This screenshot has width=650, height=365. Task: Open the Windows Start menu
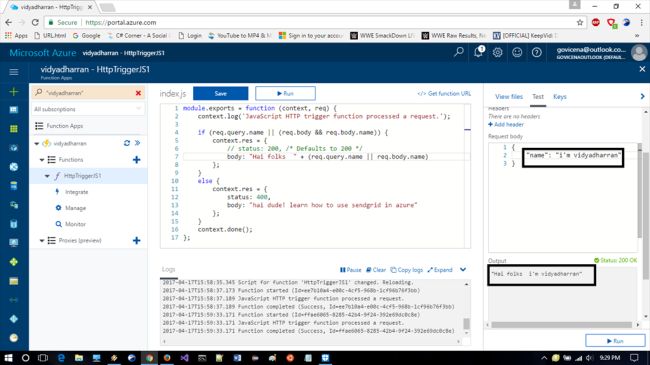pyautogui.click(x=8, y=358)
